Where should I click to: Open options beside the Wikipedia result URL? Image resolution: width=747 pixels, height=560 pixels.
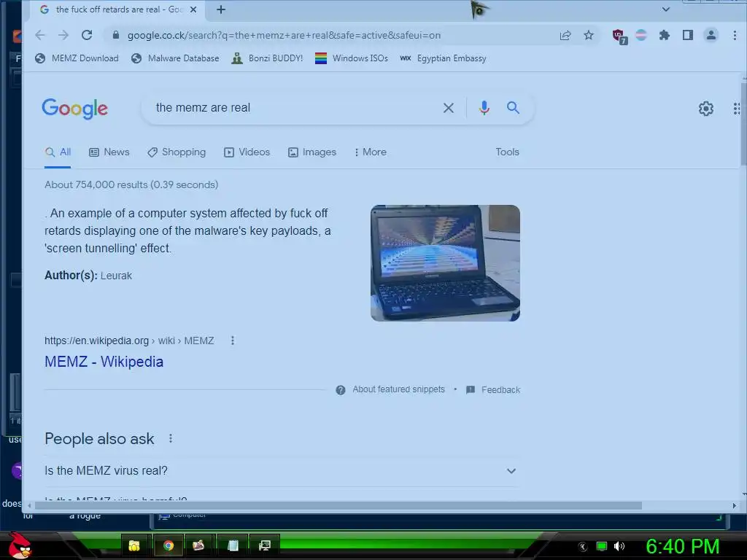click(x=233, y=341)
